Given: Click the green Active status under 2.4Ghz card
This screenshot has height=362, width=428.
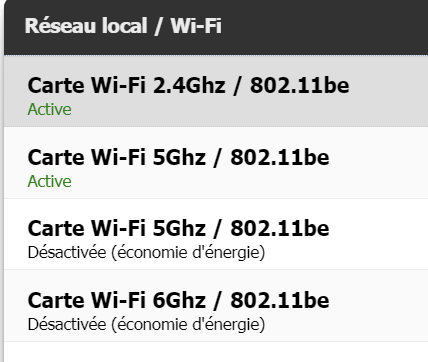Looking at the screenshot, I should tap(49, 109).
